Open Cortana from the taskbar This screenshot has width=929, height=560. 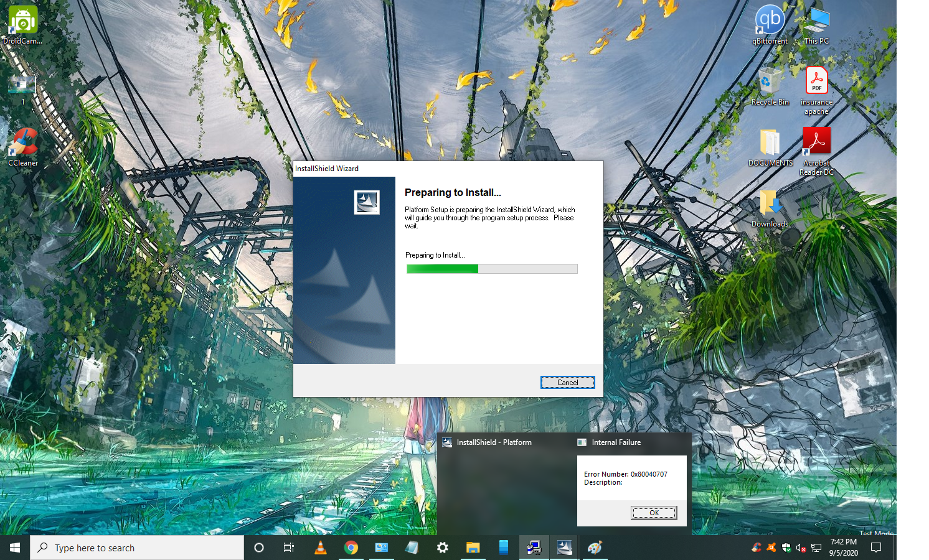coord(259,548)
